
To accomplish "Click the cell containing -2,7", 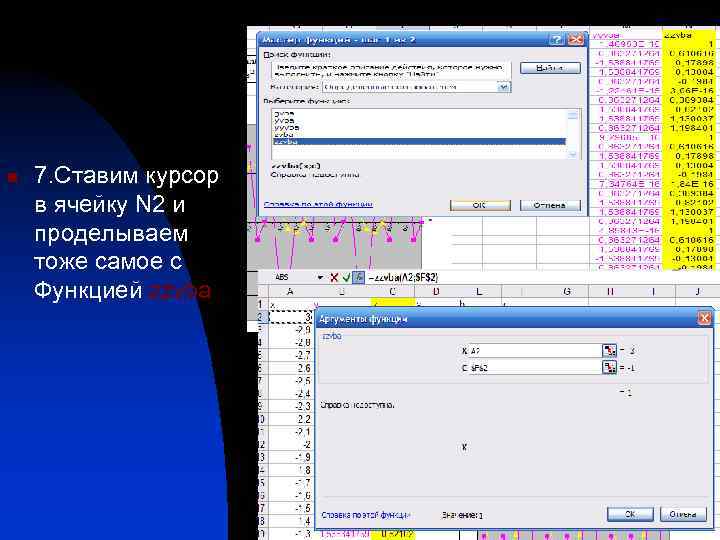I will 290,355.
